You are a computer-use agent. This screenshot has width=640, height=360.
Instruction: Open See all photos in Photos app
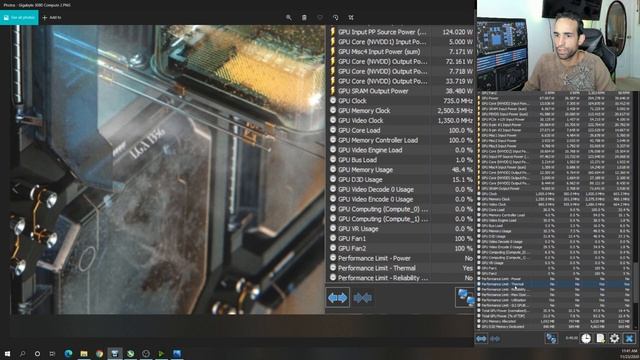(19, 18)
